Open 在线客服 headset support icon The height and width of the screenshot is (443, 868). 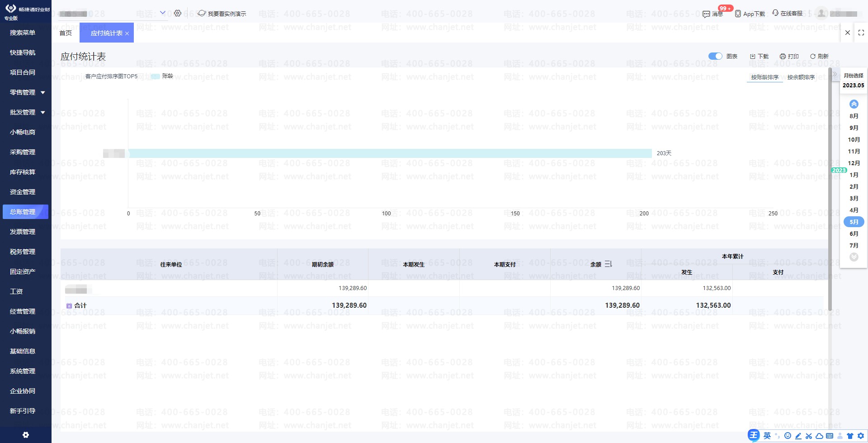coord(775,13)
